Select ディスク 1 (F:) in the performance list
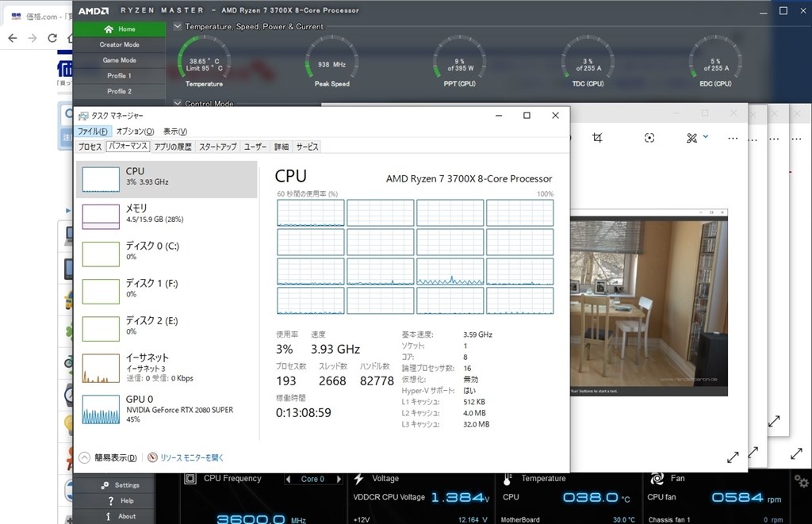Screen dimensions: 812x524 (x=167, y=291)
